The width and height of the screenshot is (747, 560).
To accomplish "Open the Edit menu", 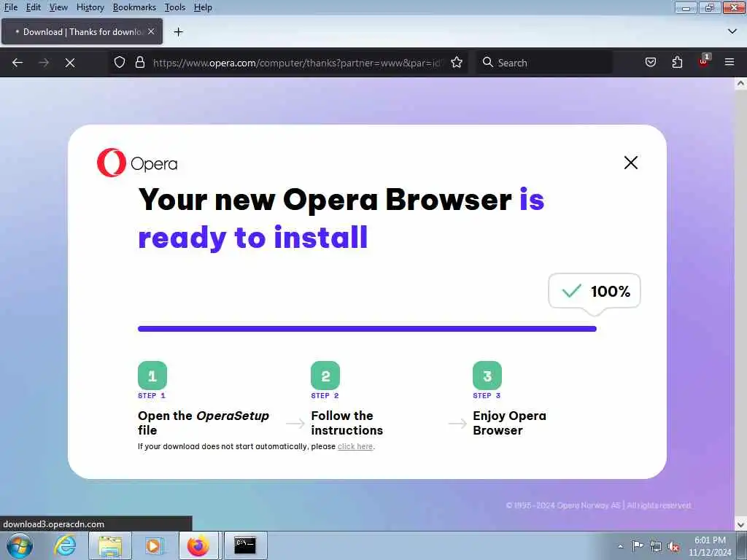I will (x=34, y=7).
